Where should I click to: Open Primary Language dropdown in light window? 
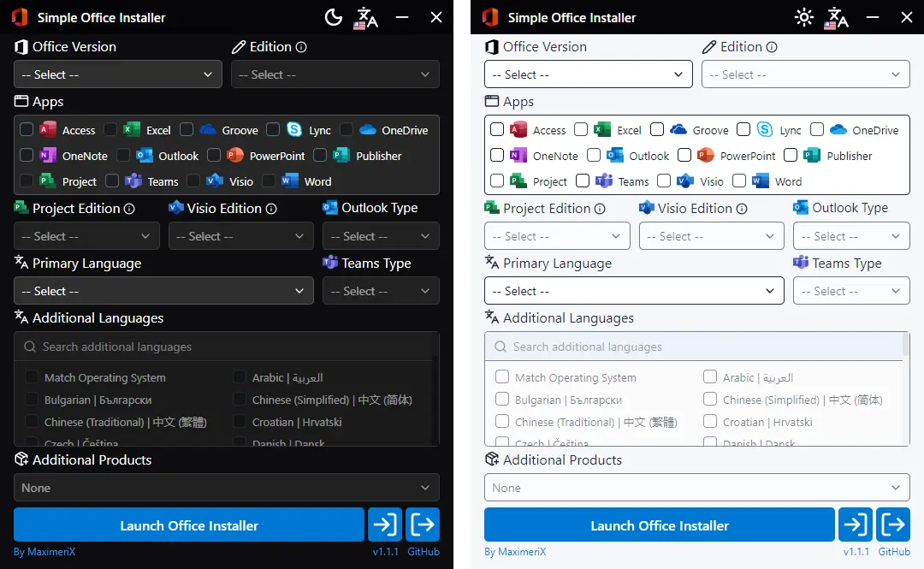(x=634, y=291)
